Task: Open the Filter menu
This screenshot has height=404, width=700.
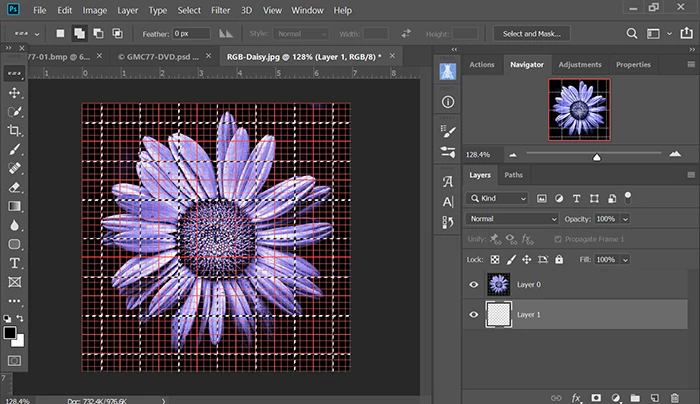Action: coord(221,10)
